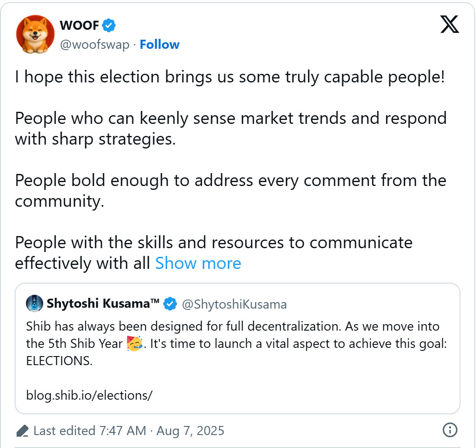This screenshot has height=448, width=476.
Task: Open the blog.shib.io/elections/ link
Action: pos(89,395)
